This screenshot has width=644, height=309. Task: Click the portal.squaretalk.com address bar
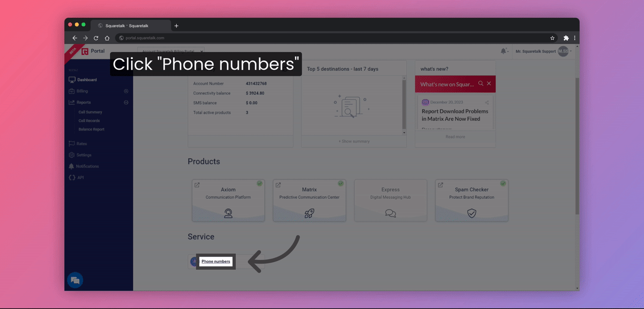click(336, 38)
